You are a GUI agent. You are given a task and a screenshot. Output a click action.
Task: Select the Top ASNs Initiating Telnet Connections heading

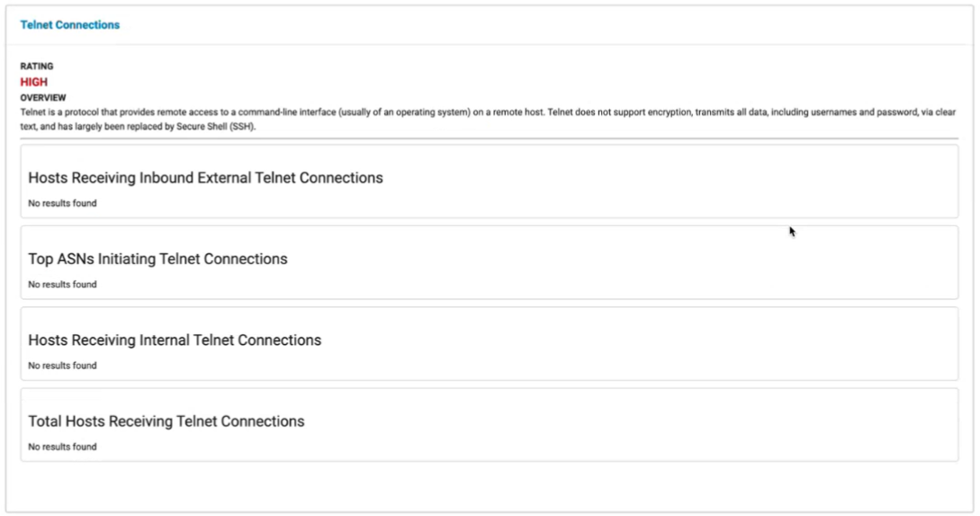(x=157, y=259)
